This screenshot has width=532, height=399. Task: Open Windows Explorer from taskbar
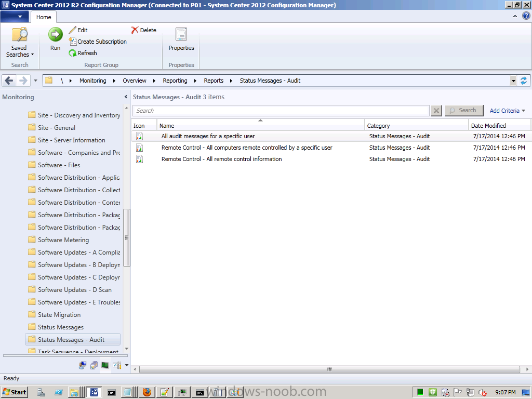pyautogui.click(x=74, y=392)
